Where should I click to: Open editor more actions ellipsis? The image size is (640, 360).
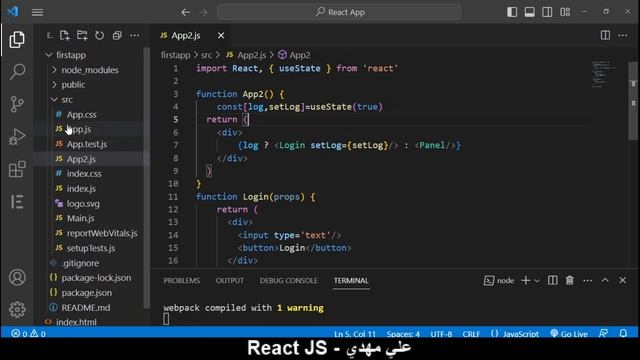click(623, 36)
